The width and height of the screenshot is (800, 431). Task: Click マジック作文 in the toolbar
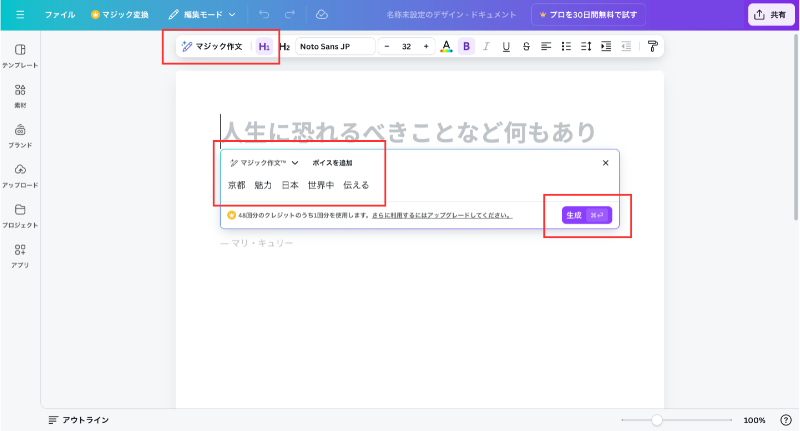[x=212, y=46]
